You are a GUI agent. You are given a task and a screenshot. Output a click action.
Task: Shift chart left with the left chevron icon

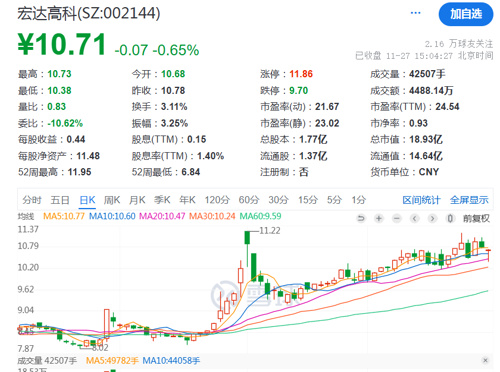pyautogui.click(x=415, y=219)
